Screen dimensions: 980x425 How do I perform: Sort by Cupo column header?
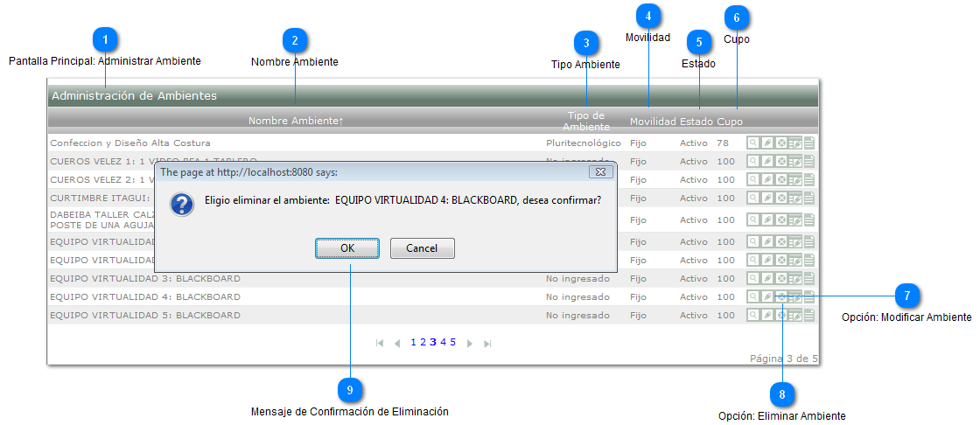coord(730,121)
